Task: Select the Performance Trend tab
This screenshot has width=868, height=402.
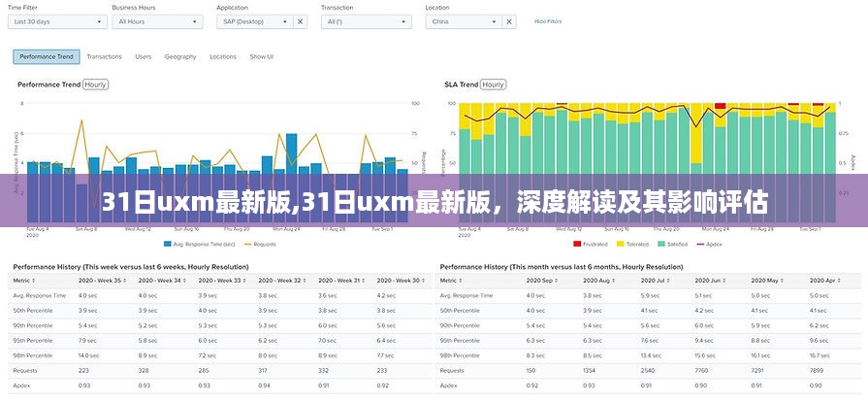Action: click(x=47, y=56)
